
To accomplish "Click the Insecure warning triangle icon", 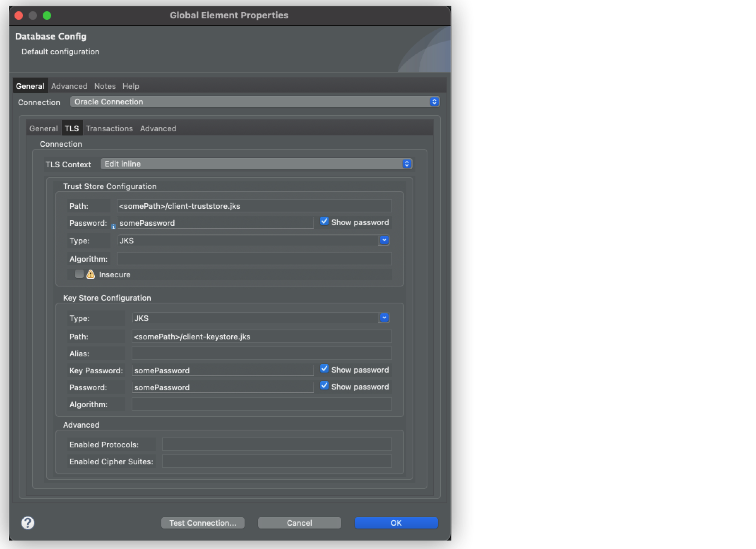I will click(x=91, y=274).
